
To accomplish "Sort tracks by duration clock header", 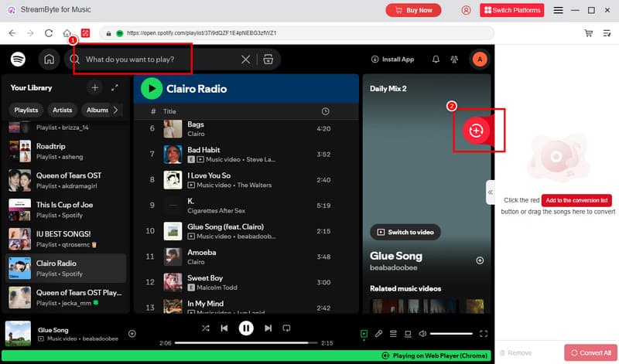I will click(325, 111).
